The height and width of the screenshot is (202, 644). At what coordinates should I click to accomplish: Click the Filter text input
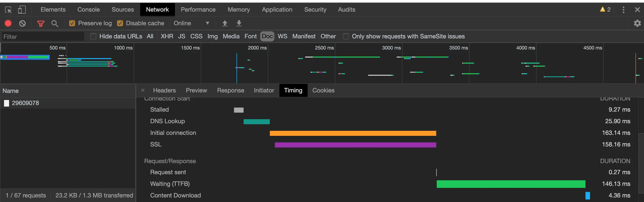pos(43,37)
